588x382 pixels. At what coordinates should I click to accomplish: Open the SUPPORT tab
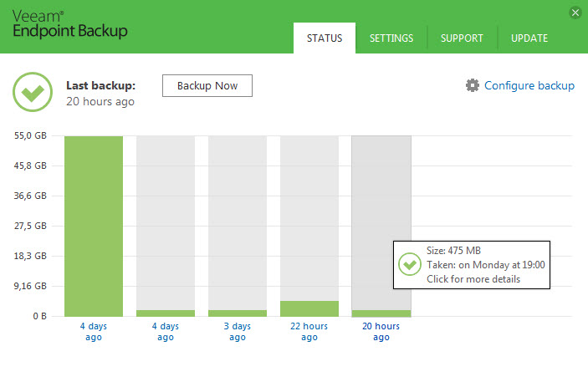tap(462, 38)
